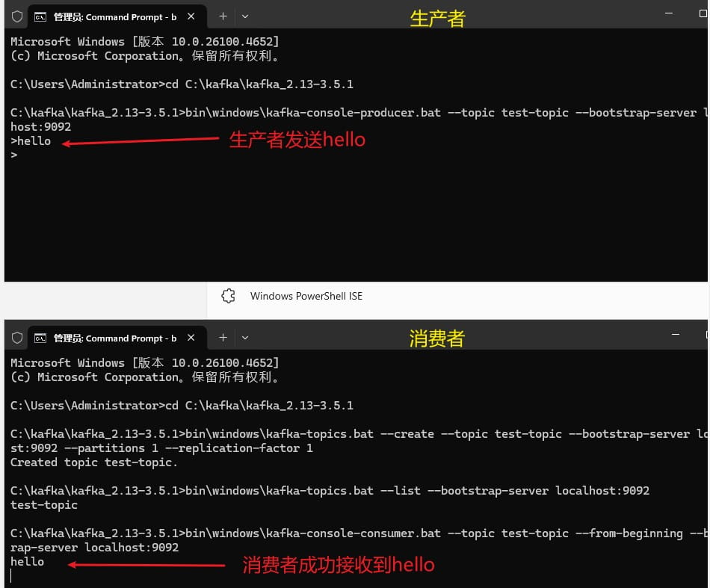The width and height of the screenshot is (710, 588).
Task: Click the Windows version line in the producer
Action: tap(144, 42)
